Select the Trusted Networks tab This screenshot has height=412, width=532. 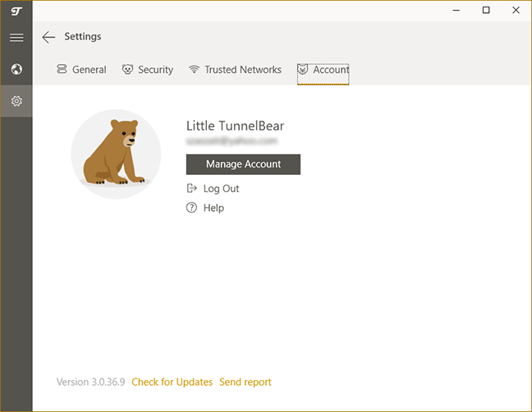(235, 70)
